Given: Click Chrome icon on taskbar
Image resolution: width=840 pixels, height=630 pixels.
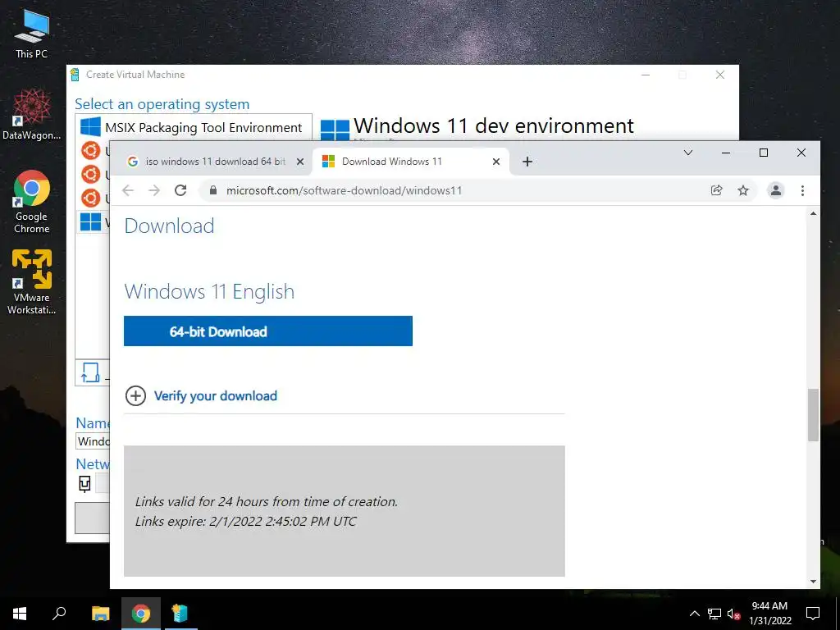Looking at the screenshot, I should click(141, 614).
